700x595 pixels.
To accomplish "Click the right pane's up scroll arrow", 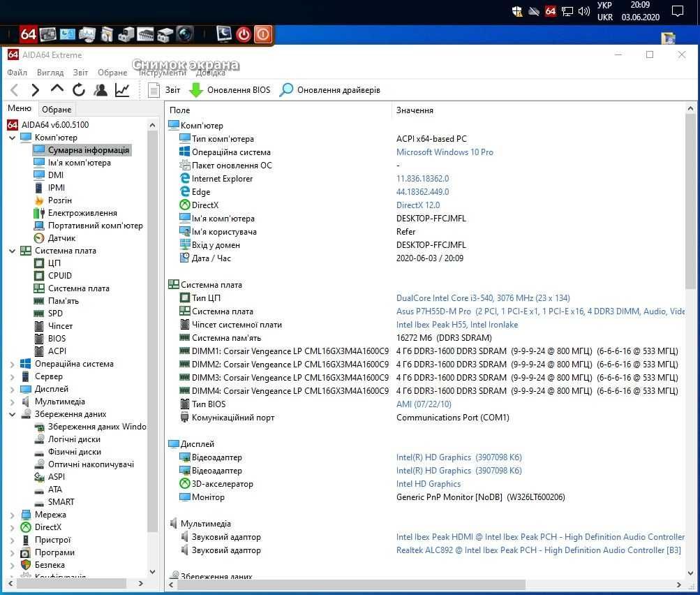I will click(690, 108).
